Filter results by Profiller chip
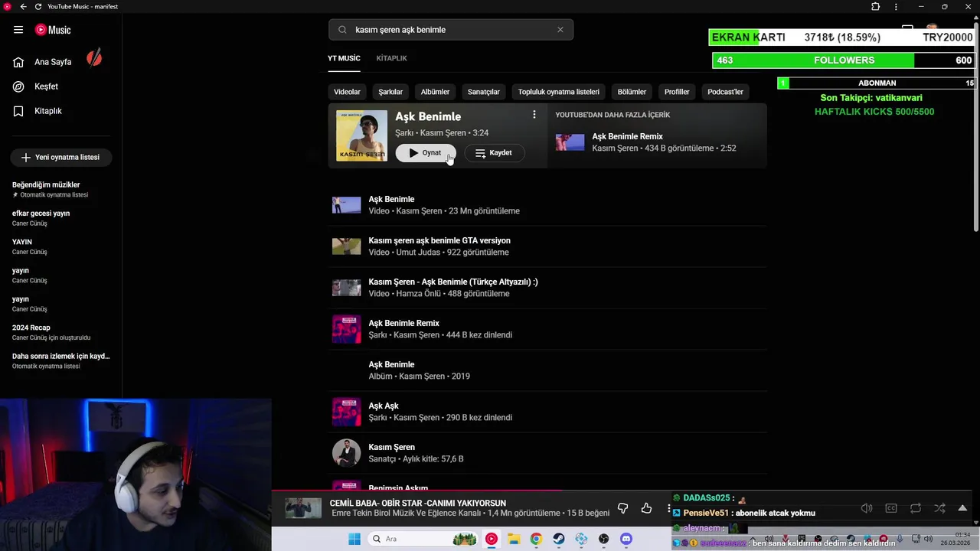Image resolution: width=980 pixels, height=551 pixels. 677,92
